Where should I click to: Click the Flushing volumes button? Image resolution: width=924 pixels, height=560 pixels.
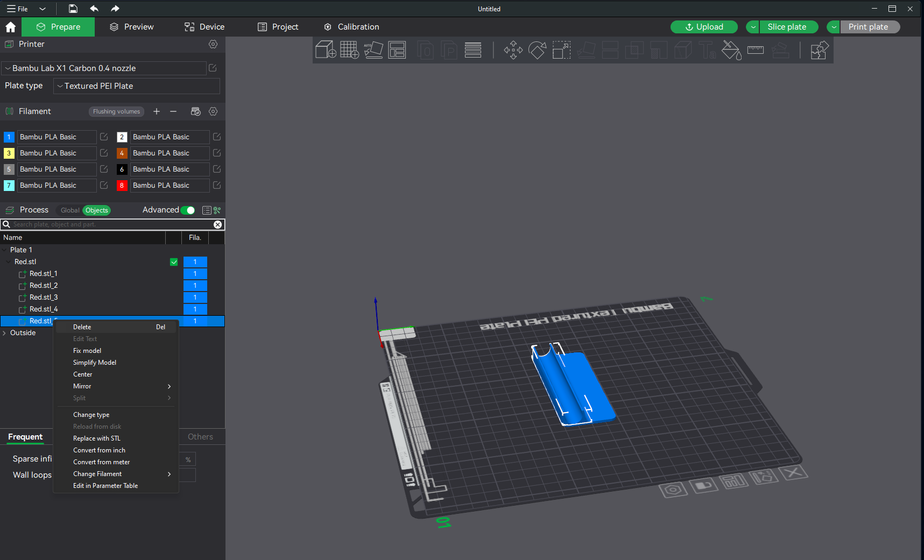pos(116,111)
